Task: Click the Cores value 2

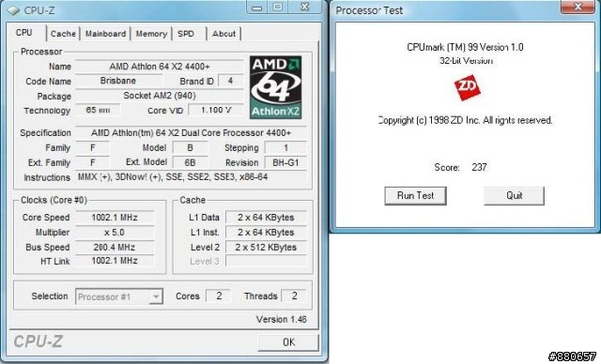Action: (x=219, y=296)
